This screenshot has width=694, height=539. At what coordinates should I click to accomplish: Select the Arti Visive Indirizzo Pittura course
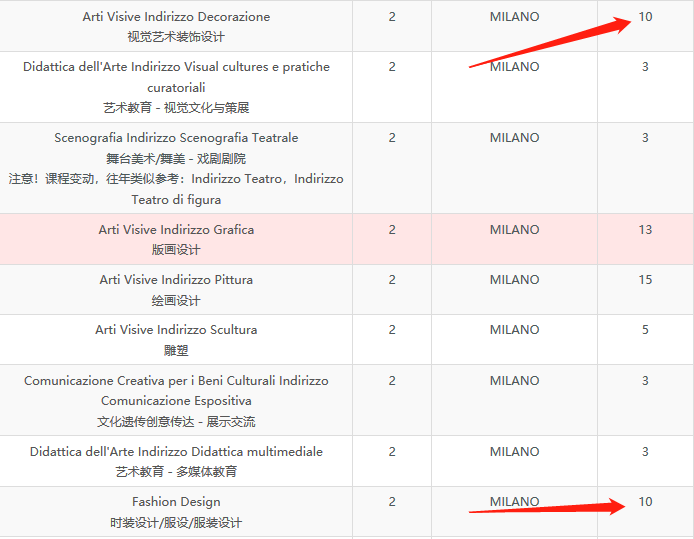(x=176, y=280)
